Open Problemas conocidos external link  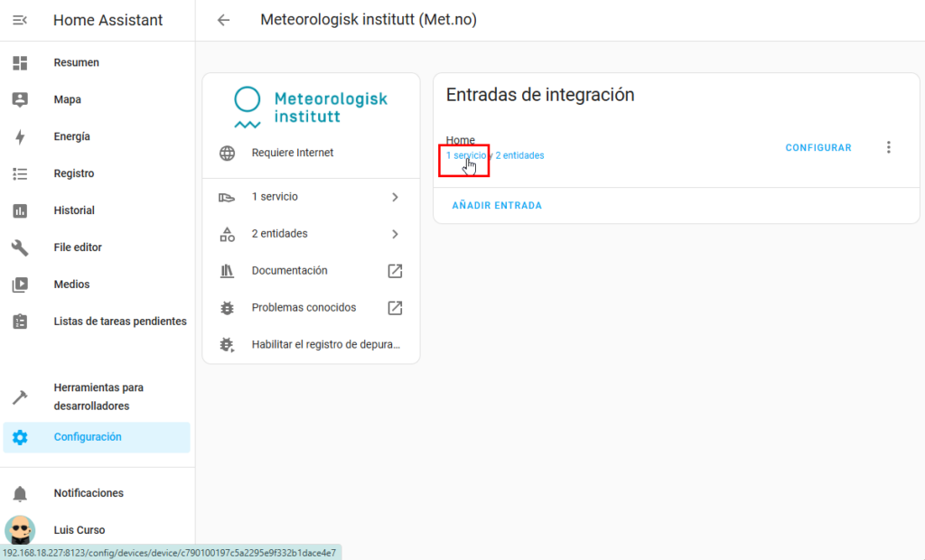click(395, 308)
